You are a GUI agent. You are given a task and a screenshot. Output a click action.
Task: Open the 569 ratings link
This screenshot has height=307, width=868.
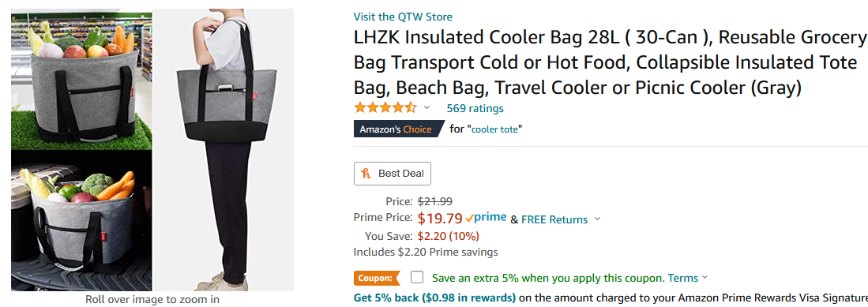(x=475, y=108)
